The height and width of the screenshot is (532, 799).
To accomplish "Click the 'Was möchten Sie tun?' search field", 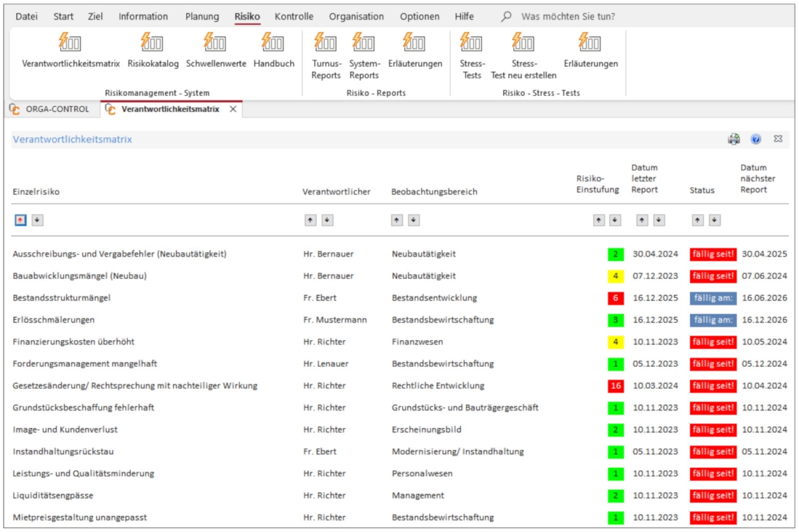I will point(567,16).
